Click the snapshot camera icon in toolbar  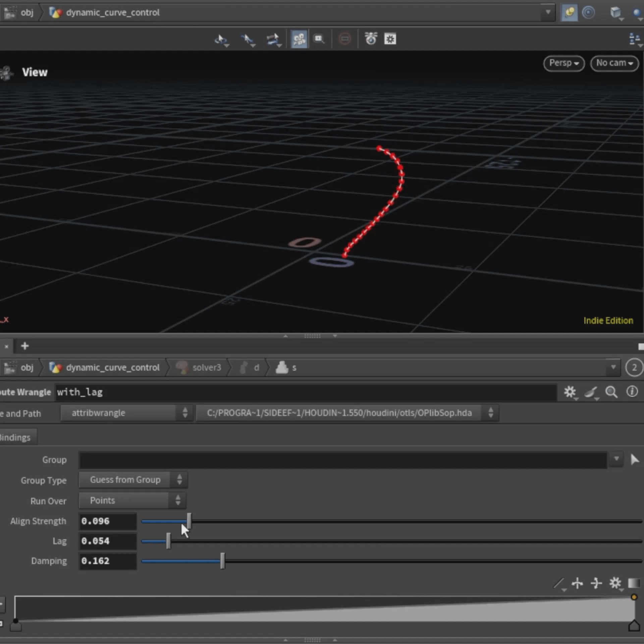(x=371, y=39)
